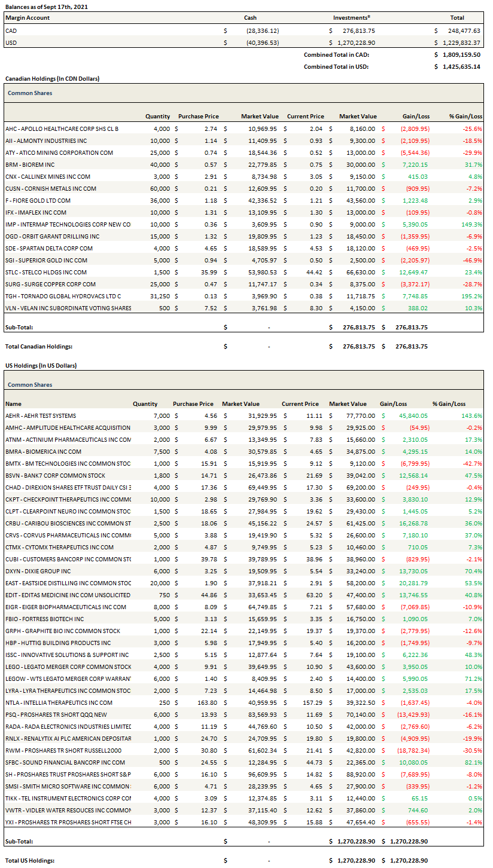Image resolution: width=493 pixels, height=868 pixels.
Task: Click the "Total Canadian Holdings:" label
Action: tap(38, 346)
